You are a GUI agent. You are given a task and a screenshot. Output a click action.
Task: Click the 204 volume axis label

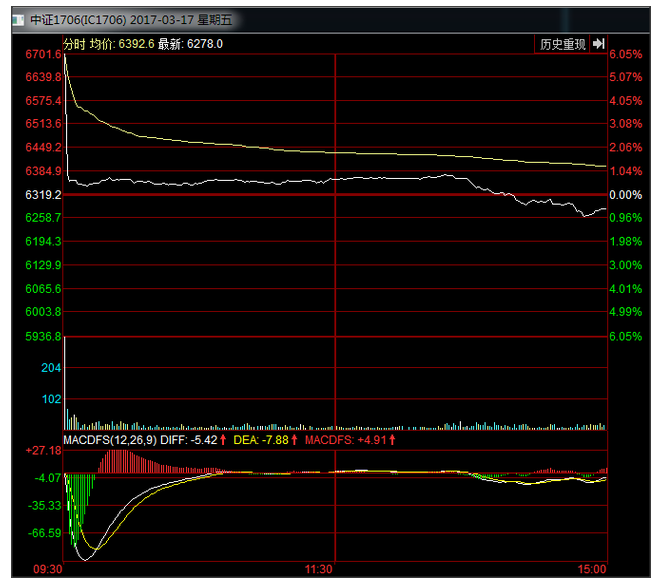tap(51, 368)
